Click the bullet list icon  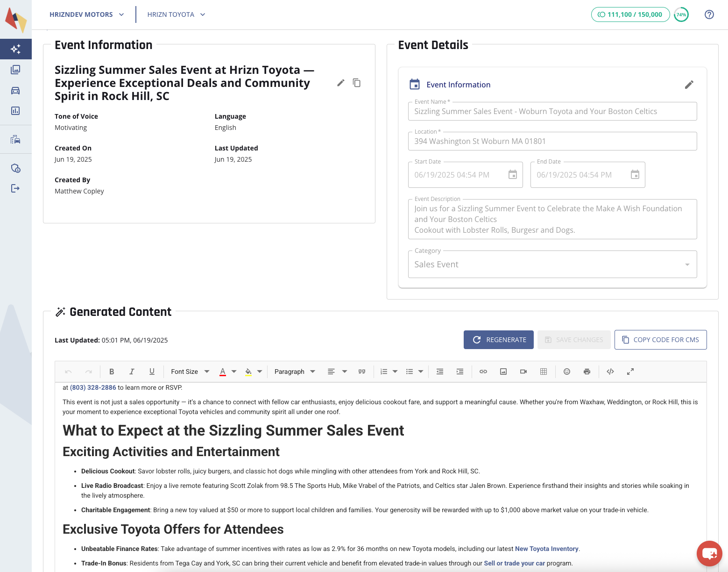[410, 372]
